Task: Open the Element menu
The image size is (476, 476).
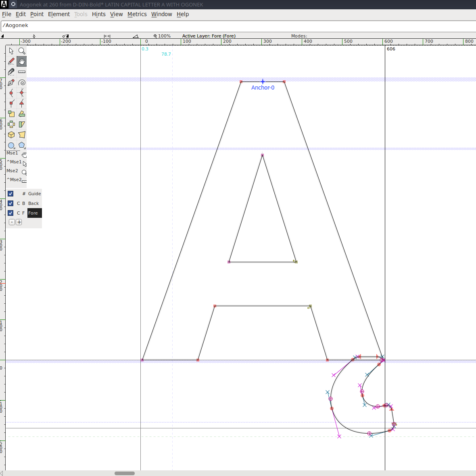Action: tap(59, 14)
